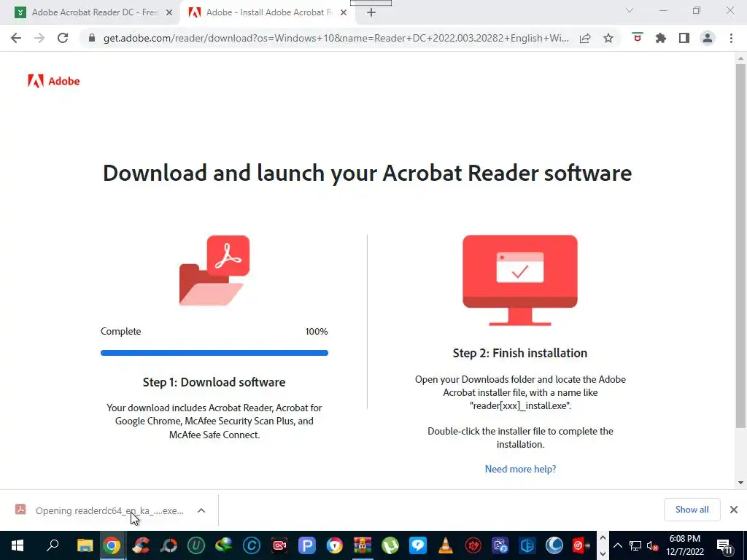Open the purple P app in taskbar
The image size is (747, 560).
[307, 545]
